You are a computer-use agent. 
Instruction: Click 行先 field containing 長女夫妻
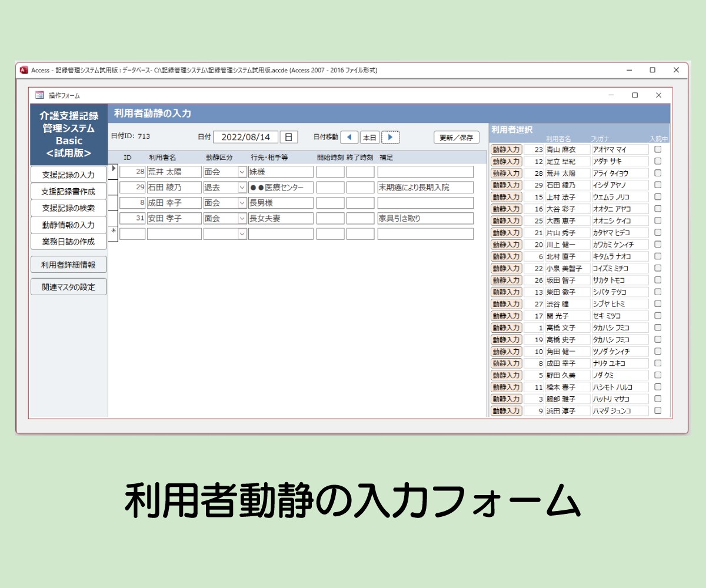[x=281, y=218]
